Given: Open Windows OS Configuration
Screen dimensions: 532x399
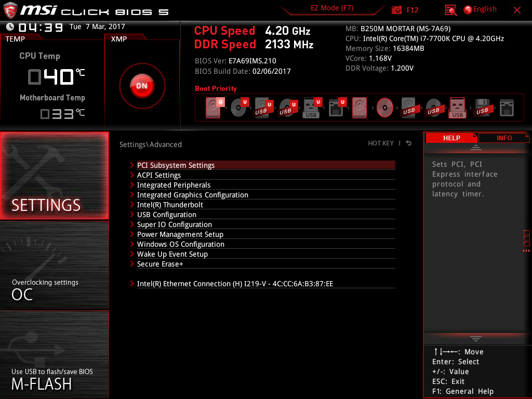Looking at the screenshot, I should click(180, 244).
